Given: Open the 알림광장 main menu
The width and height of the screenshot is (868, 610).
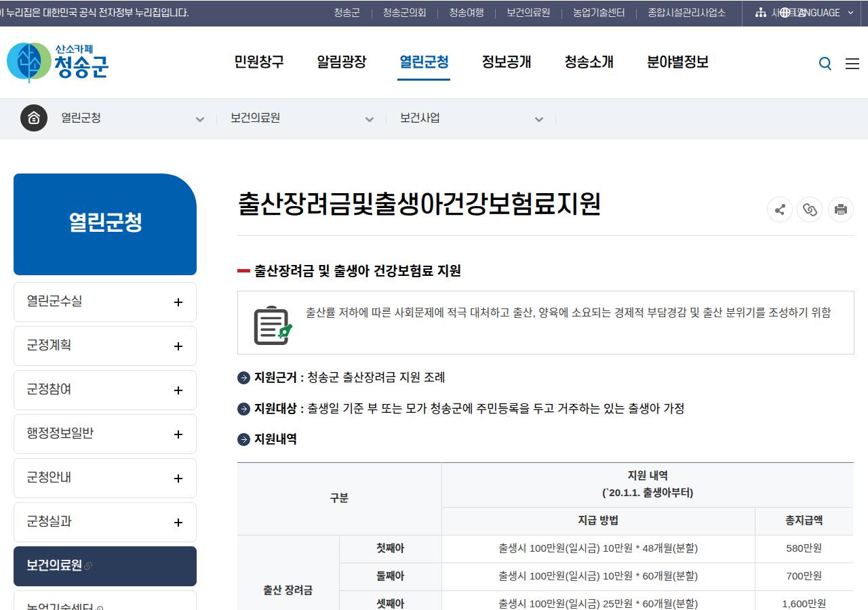Looking at the screenshot, I should tap(342, 62).
